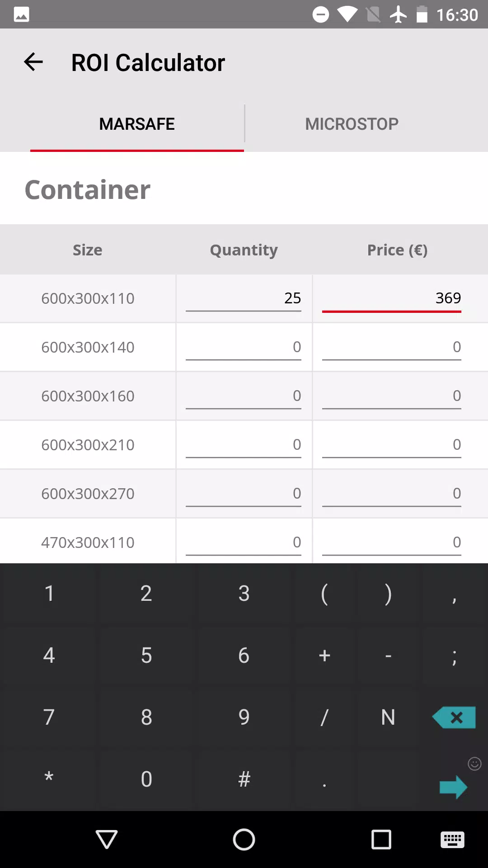Switch to the MICROSTOP tab

[x=352, y=124]
